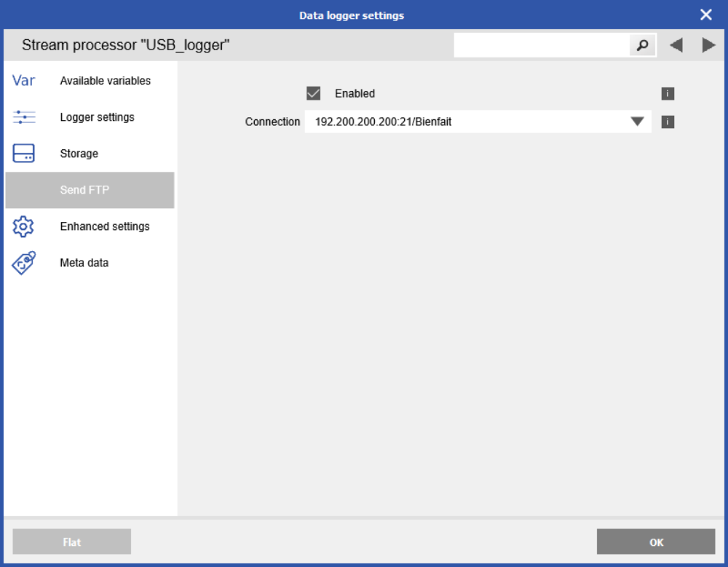The height and width of the screenshot is (567, 728).
Task: Show info about the Enabled option
Action: click(x=668, y=93)
